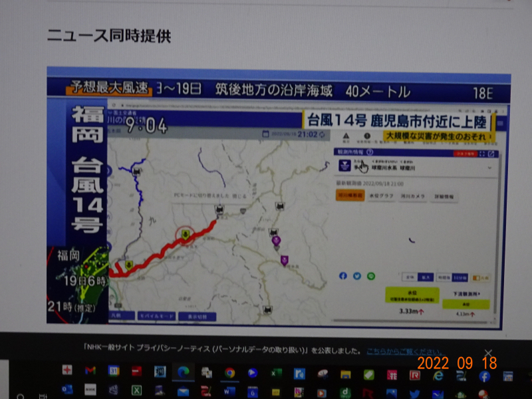Open the Gmail taskbar icon
The width and height of the screenshot is (532, 399).
(x=90, y=371)
